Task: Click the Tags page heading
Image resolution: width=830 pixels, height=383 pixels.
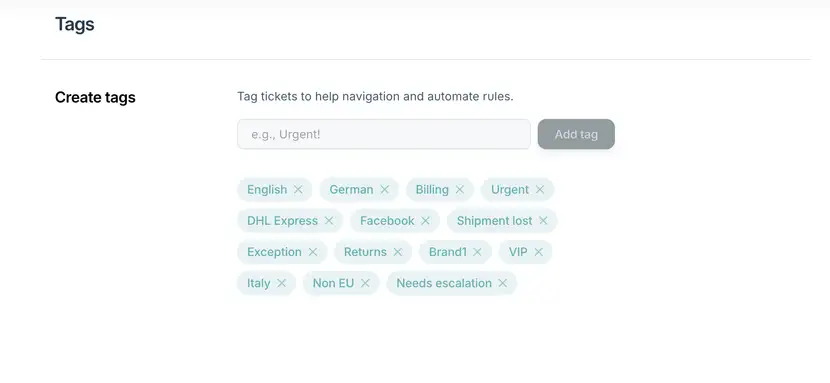Action: pyautogui.click(x=75, y=24)
